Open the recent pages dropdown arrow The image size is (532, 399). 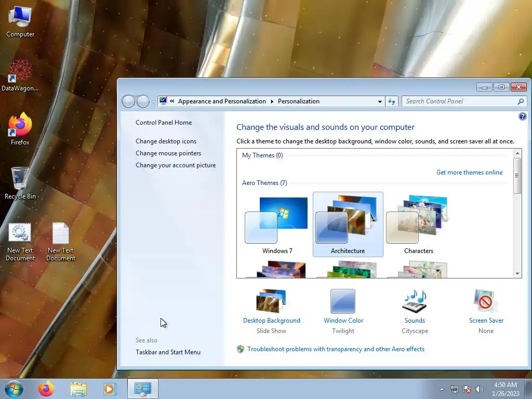[x=153, y=101]
